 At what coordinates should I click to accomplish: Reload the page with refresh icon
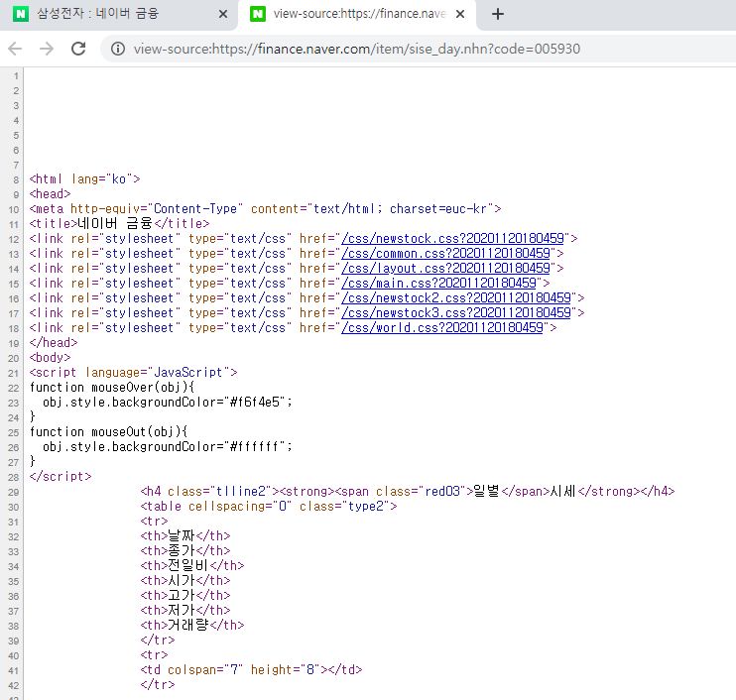click(78, 49)
